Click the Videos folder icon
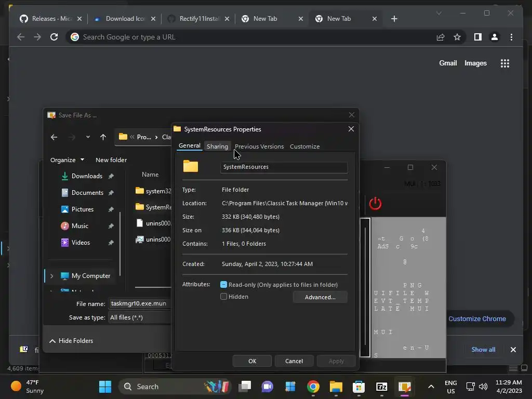The image size is (532, 399). (64, 242)
